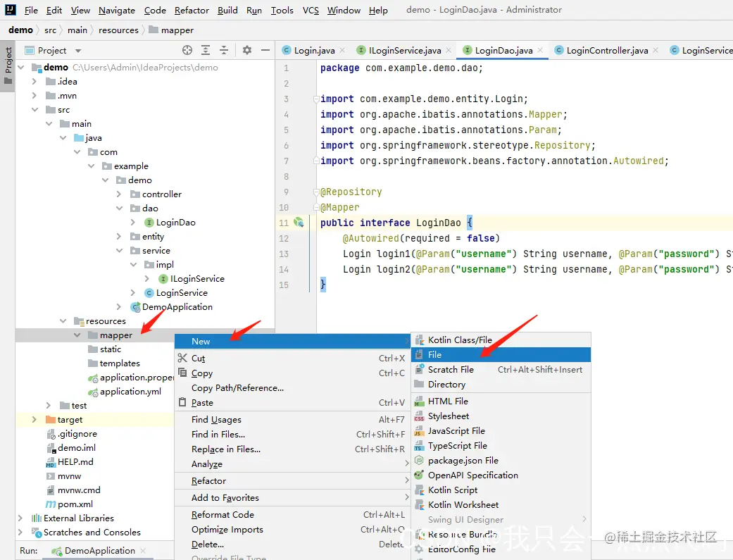This screenshot has height=560, width=733.
Task: Click the IntelliJ IDEA logo in title bar
Action: tap(11, 9)
